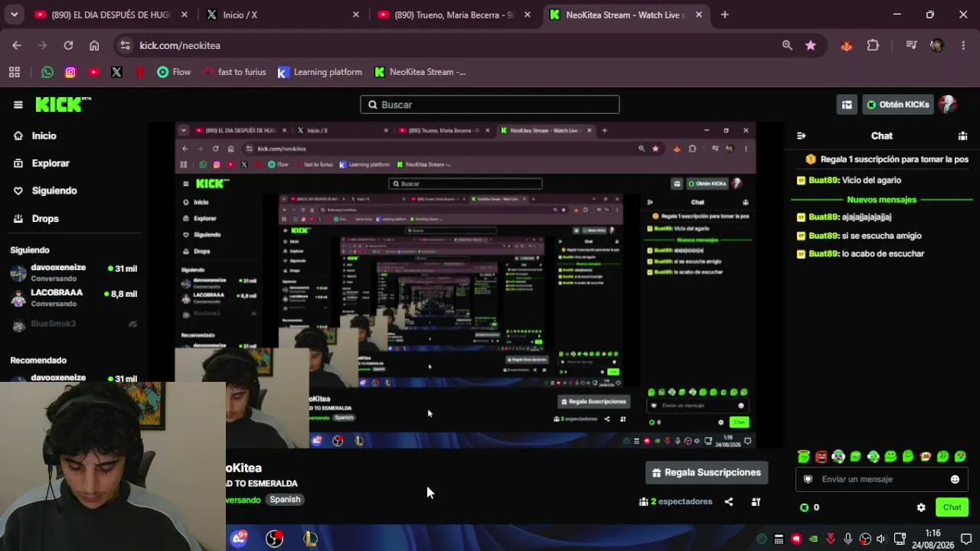
Task: Open the emoji picker in the message box
Action: (x=955, y=479)
